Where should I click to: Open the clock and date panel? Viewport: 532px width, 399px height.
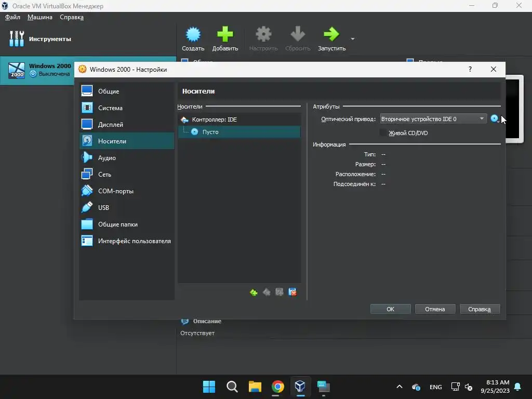(x=495, y=387)
